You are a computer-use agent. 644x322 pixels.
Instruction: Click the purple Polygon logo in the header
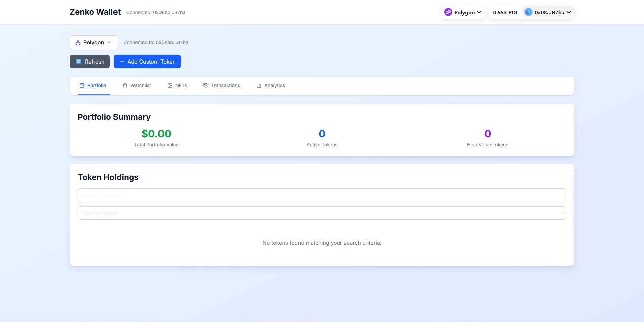(448, 12)
